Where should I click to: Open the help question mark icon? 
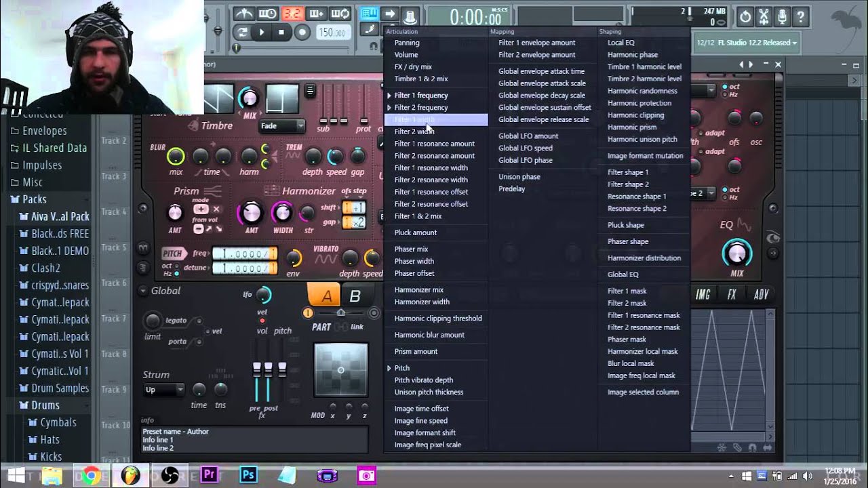[801, 17]
